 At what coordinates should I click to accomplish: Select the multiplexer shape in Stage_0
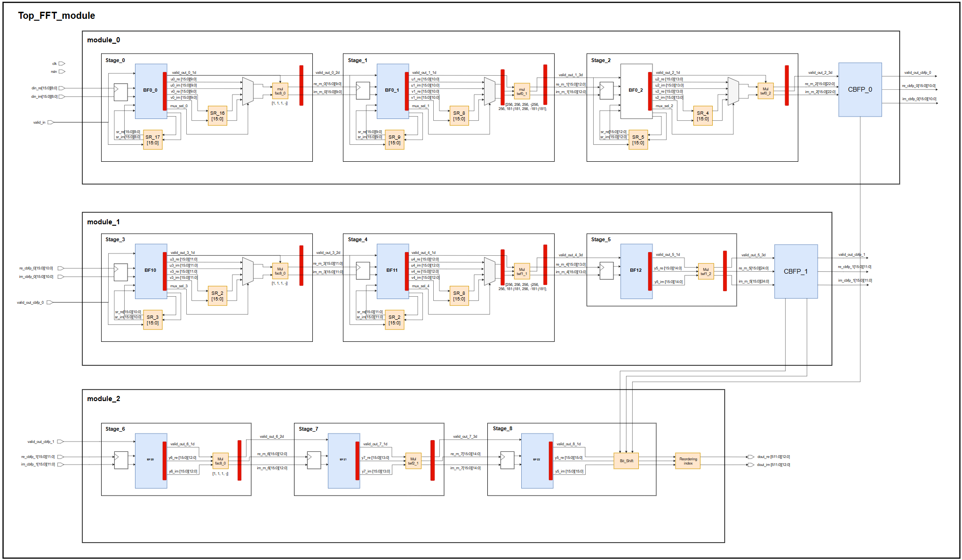coord(247,91)
